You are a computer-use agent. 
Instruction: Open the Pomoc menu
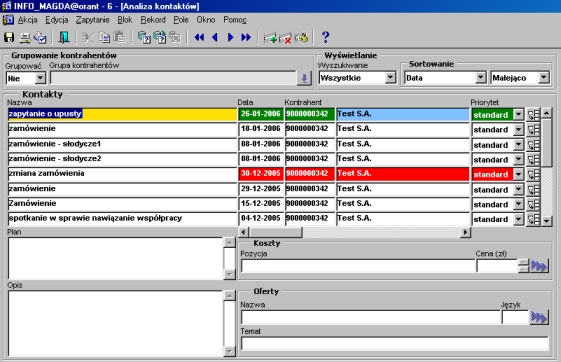click(x=235, y=20)
